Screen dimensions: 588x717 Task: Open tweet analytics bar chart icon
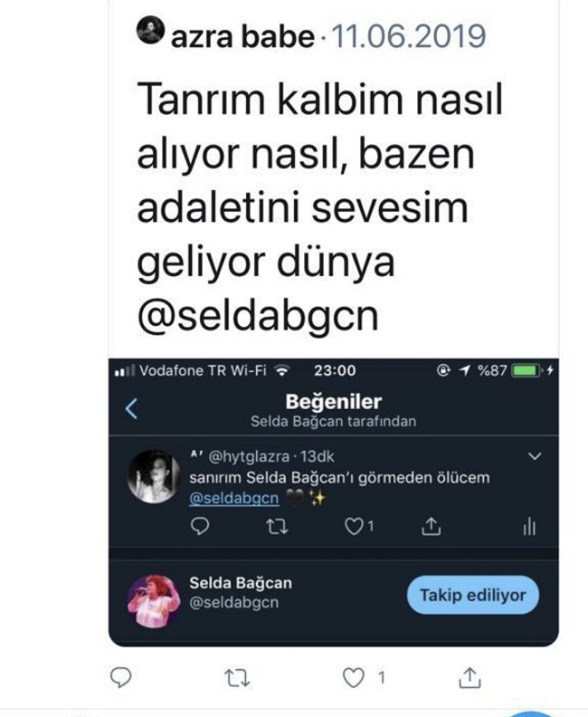[529, 526]
